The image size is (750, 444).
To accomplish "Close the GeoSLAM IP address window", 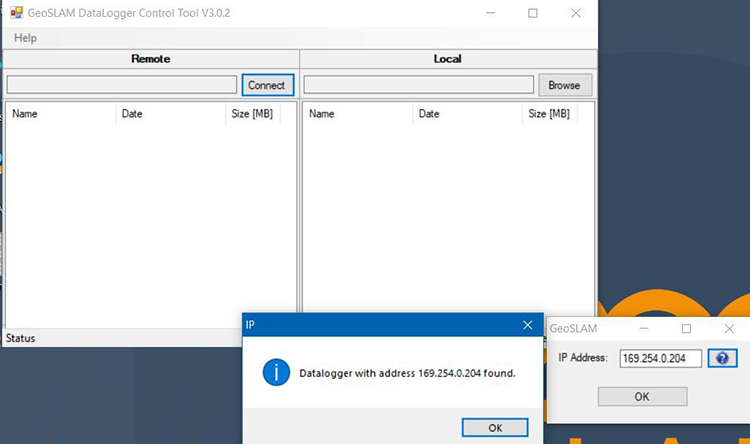I will (x=729, y=328).
